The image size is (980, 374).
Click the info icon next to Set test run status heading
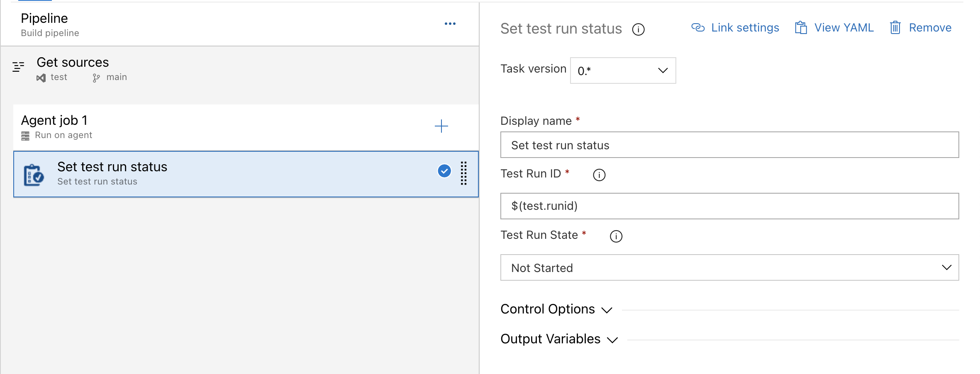[x=639, y=29]
